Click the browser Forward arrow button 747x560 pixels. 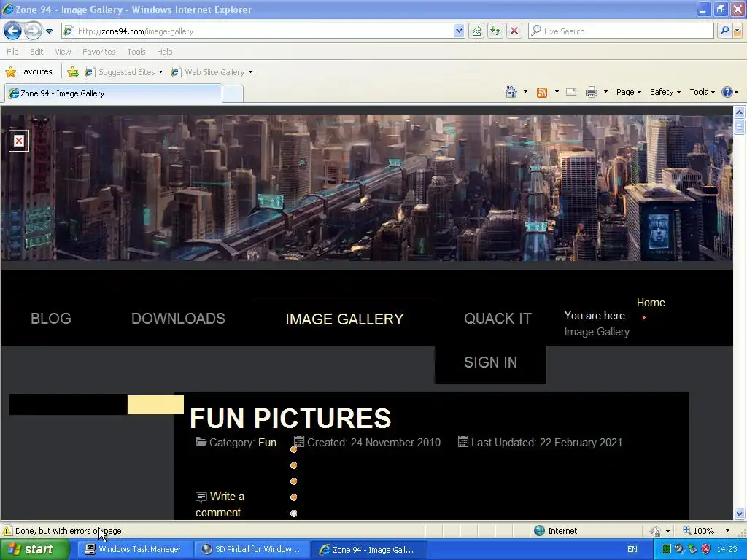click(x=33, y=31)
